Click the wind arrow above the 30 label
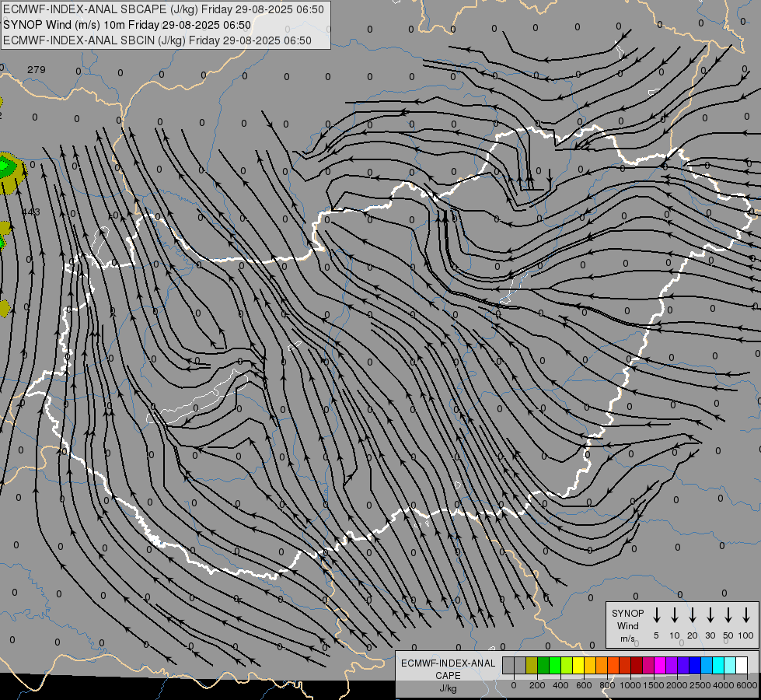 click(x=710, y=615)
